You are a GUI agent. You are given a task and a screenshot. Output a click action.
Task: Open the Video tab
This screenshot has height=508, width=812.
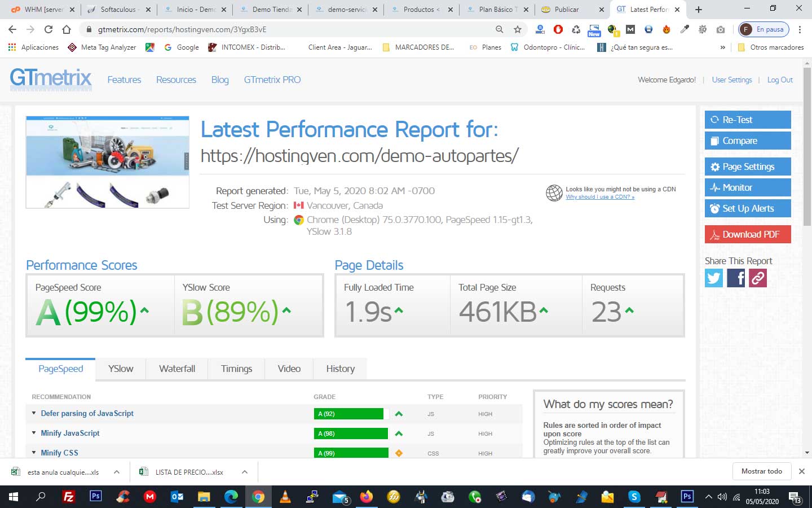pyautogui.click(x=289, y=369)
